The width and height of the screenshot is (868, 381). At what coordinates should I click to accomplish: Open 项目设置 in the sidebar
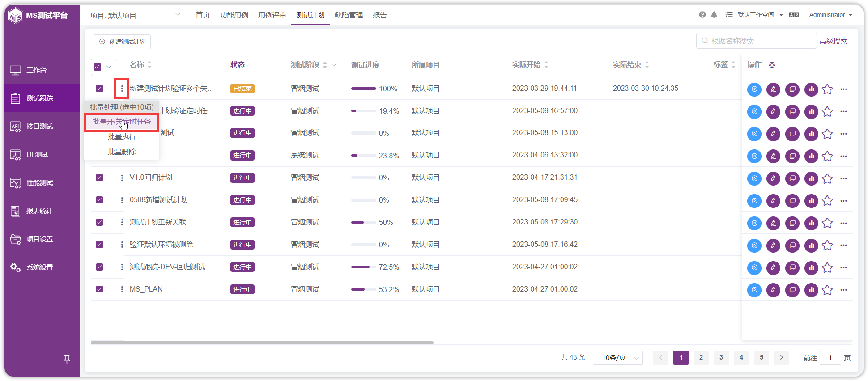(x=42, y=239)
